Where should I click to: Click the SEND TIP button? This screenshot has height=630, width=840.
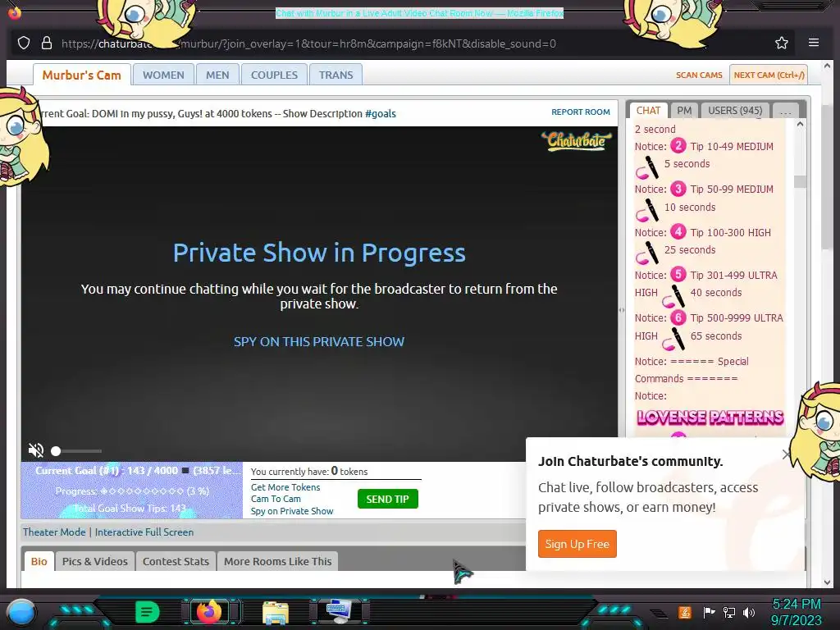[x=387, y=499]
